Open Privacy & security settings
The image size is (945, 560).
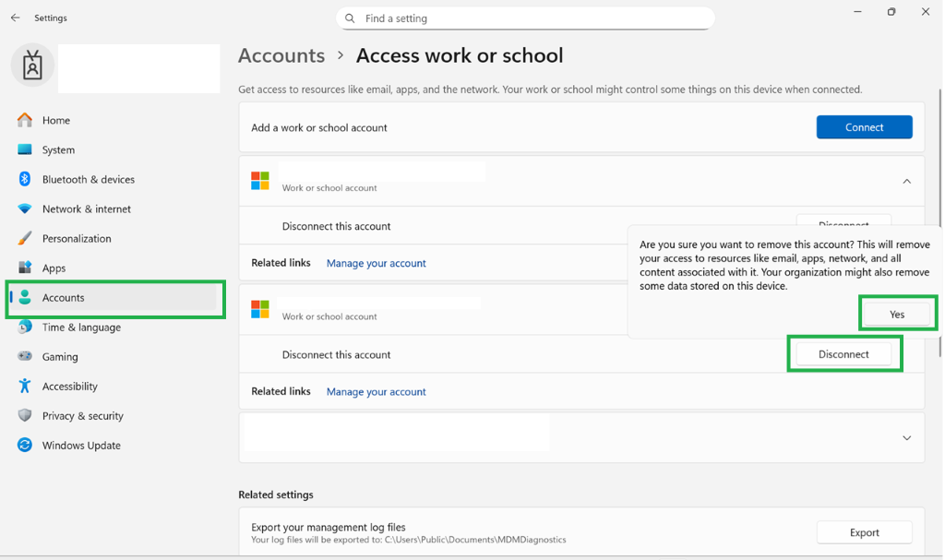point(83,415)
